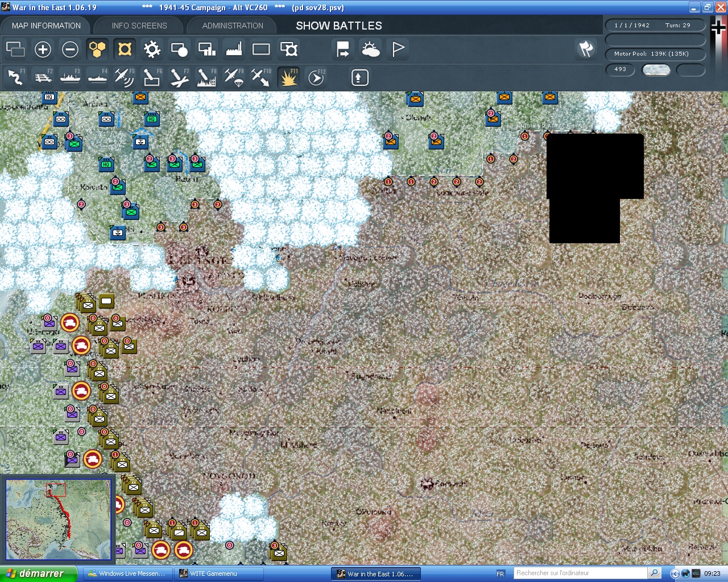Click SHOW BATTLES in the header

(x=338, y=25)
